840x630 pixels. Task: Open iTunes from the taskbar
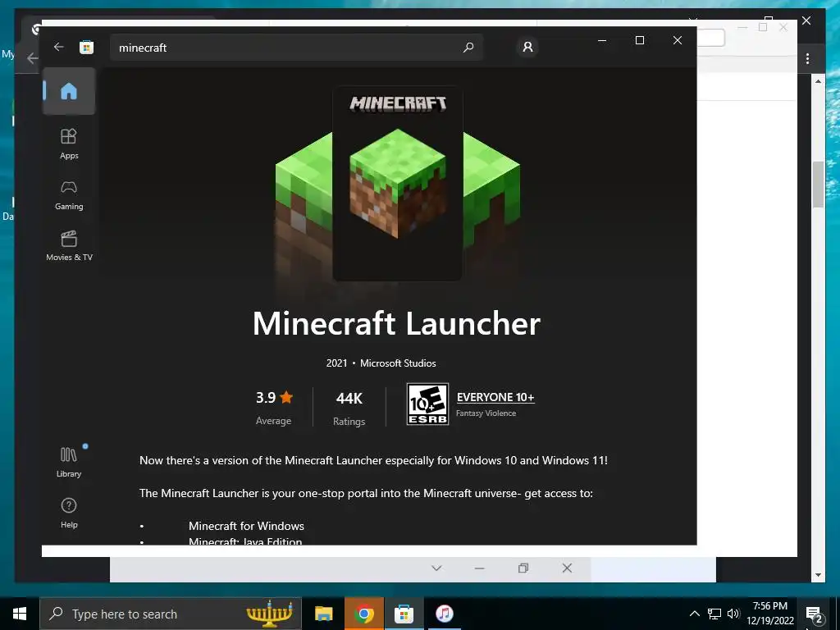(x=444, y=614)
